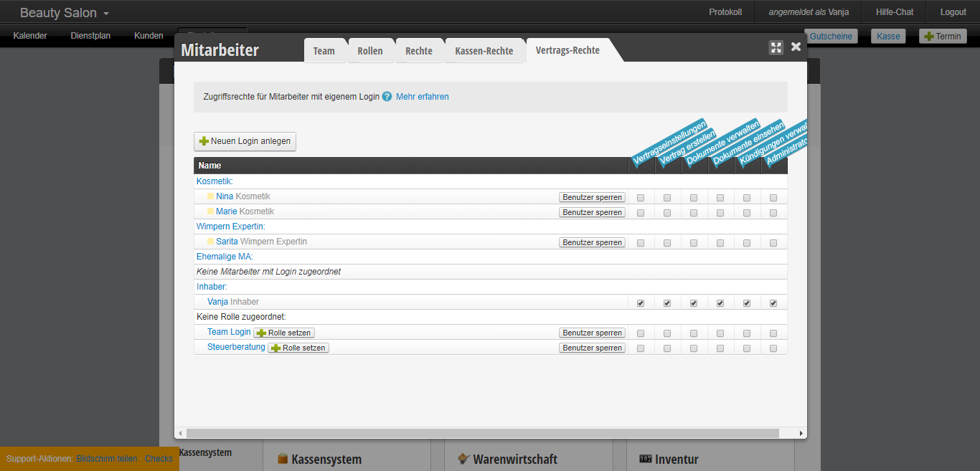980x471 pixels.
Task: Open the Mehr erfahren link
Action: coord(422,97)
